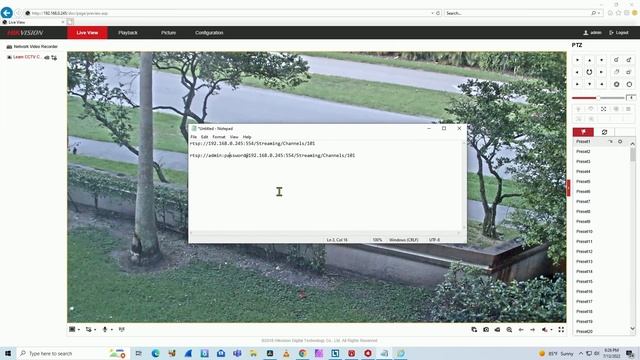
Task: Go to next page arrow
Action: (x=533, y=329)
